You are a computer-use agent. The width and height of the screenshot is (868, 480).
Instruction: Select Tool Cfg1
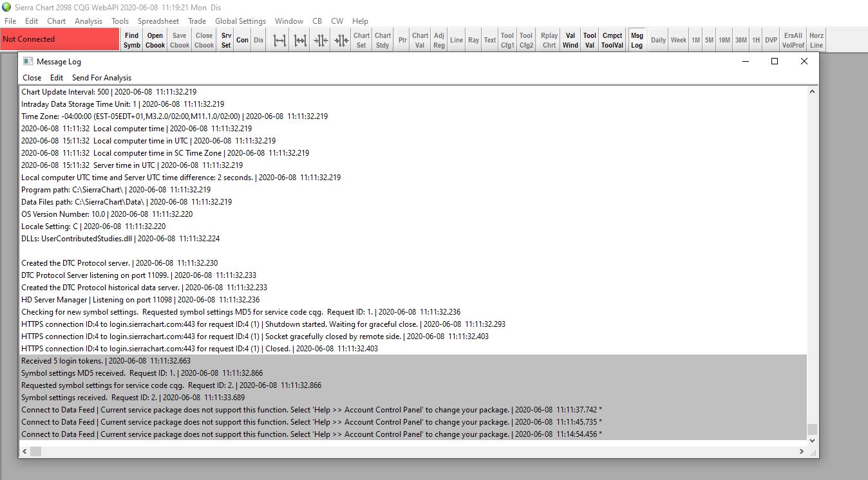507,40
